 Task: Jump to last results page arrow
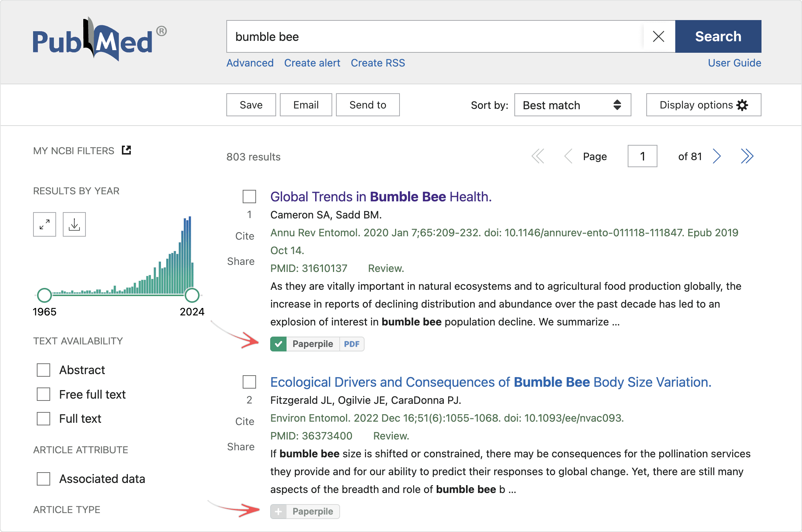coord(747,156)
